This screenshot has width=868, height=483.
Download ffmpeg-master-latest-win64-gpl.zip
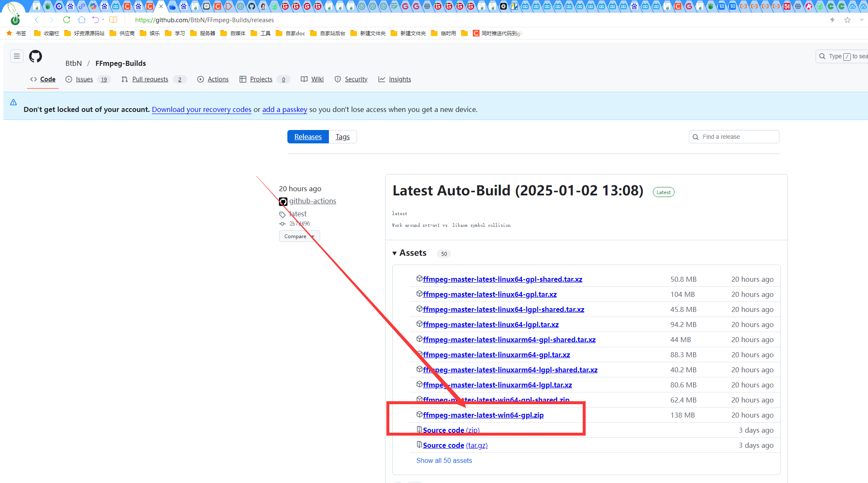[483, 415]
